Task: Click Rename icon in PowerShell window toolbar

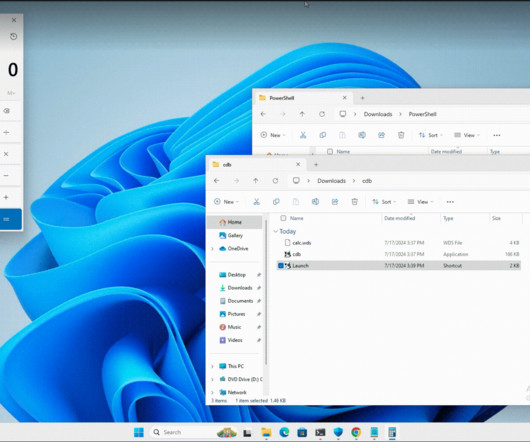Action: [362, 135]
